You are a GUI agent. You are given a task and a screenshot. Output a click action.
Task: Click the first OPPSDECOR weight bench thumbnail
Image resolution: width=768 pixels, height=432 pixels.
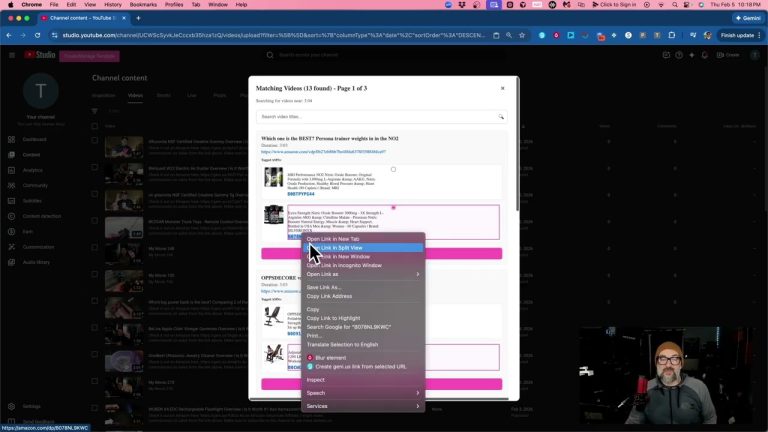click(273, 316)
